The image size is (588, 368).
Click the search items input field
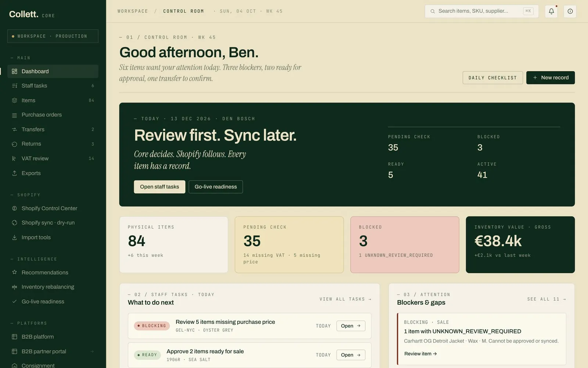482,11
